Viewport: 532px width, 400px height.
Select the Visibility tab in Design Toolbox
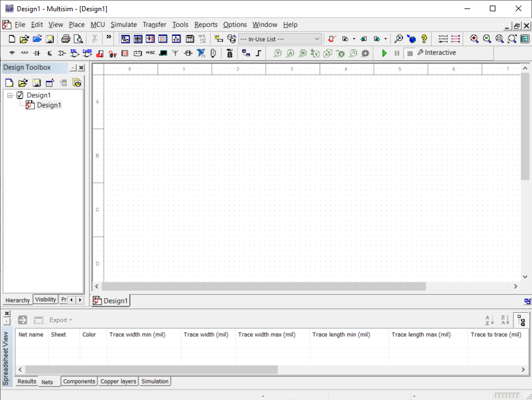[46, 300]
